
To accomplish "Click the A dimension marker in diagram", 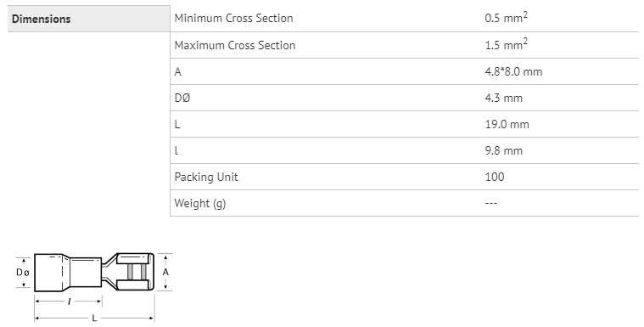I will click(165, 273).
